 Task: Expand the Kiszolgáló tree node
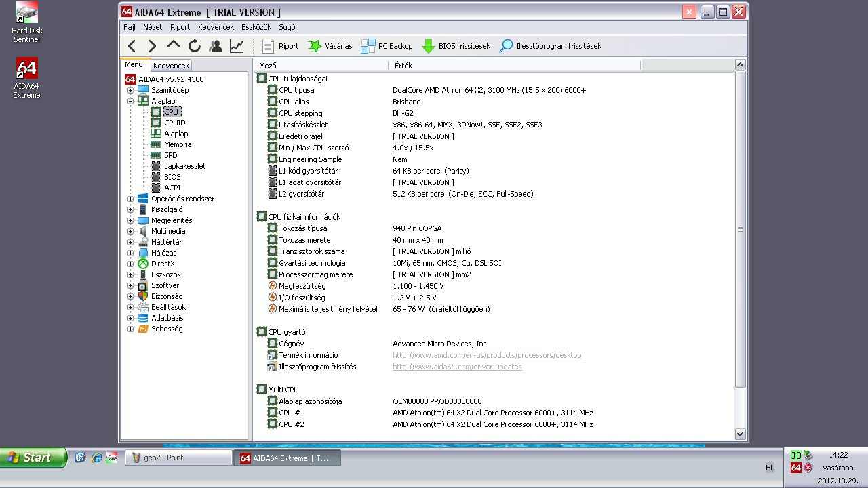tap(130, 209)
